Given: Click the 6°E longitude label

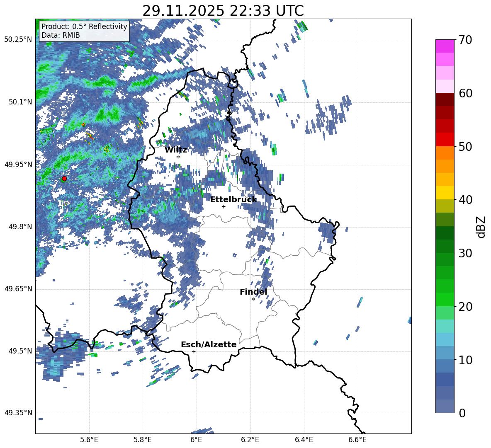Looking at the screenshot, I should (x=196, y=440).
